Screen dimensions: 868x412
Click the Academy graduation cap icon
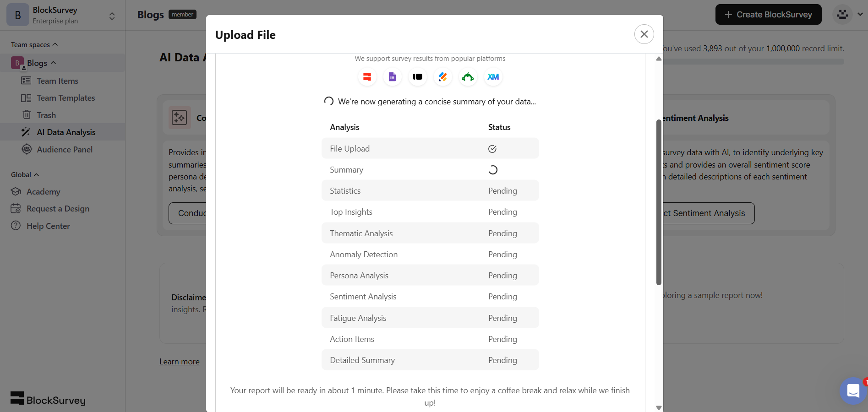click(x=16, y=191)
